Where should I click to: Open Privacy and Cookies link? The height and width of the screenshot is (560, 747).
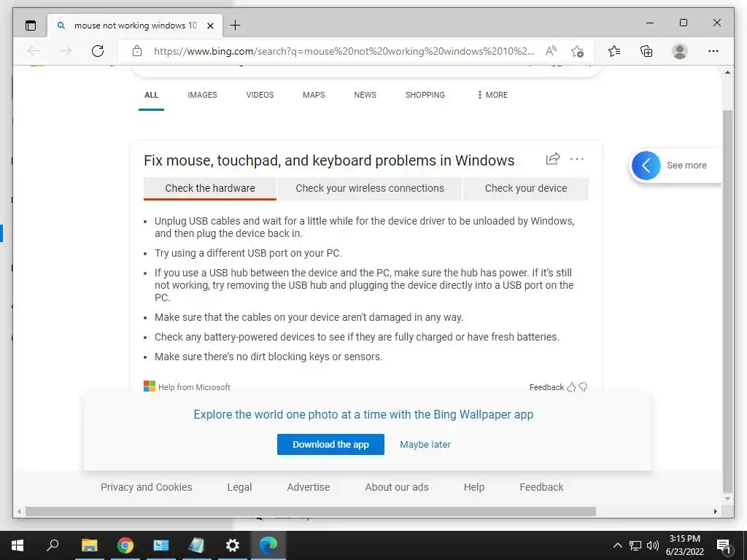click(x=146, y=487)
